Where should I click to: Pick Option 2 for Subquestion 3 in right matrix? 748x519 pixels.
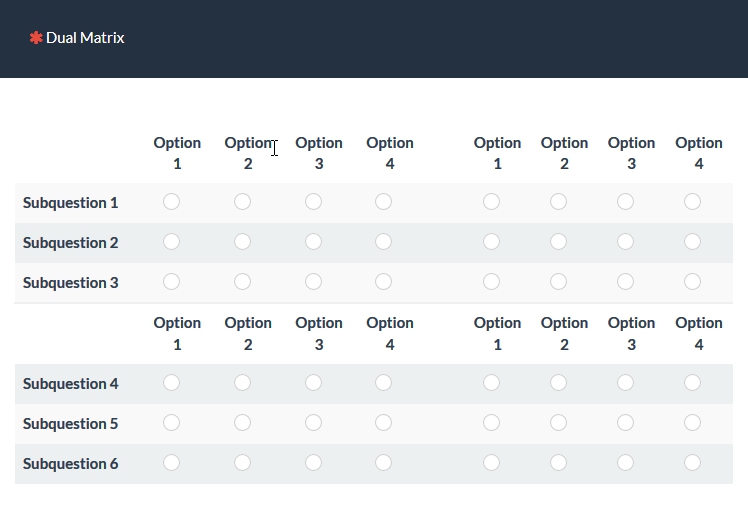coord(558,282)
